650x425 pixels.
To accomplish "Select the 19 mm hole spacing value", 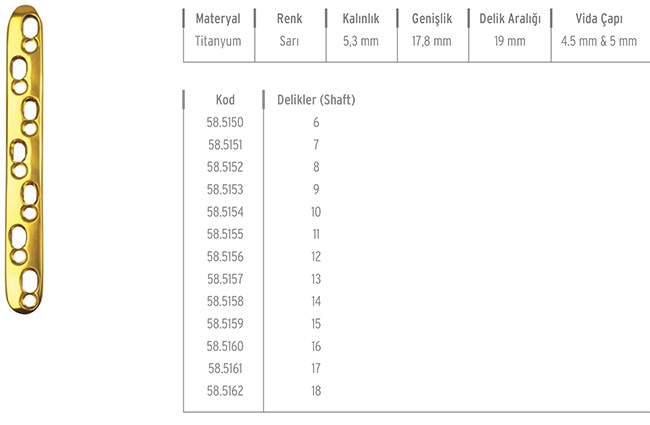I will click(x=510, y=41).
